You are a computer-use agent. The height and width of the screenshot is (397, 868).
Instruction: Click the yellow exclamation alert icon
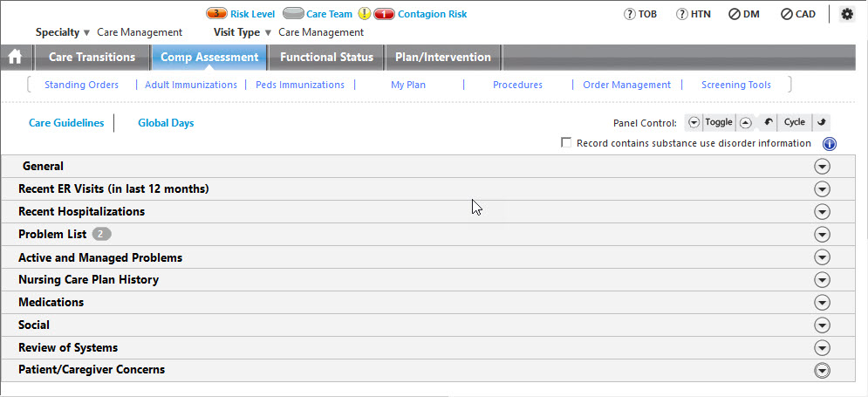pyautogui.click(x=365, y=14)
